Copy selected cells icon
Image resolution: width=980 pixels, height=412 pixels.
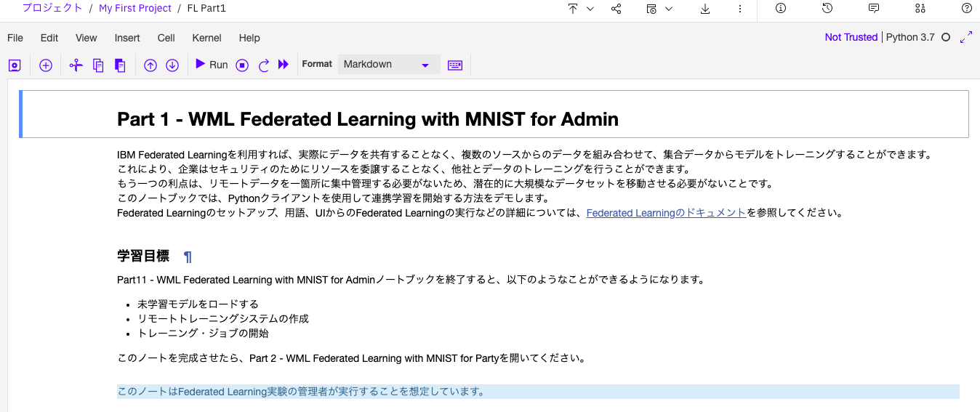pyautogui.click(x=98, y=65)
